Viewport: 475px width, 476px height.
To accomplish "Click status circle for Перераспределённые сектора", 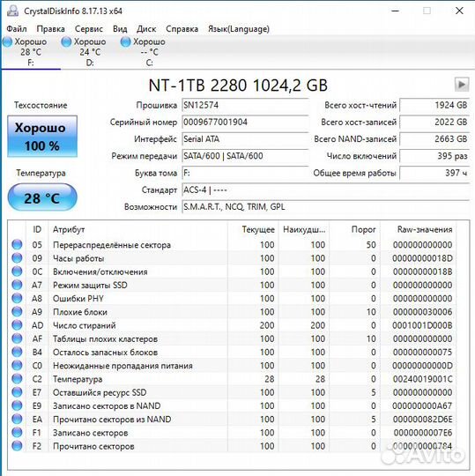I will pyautogui.click(x=17, y=244).
